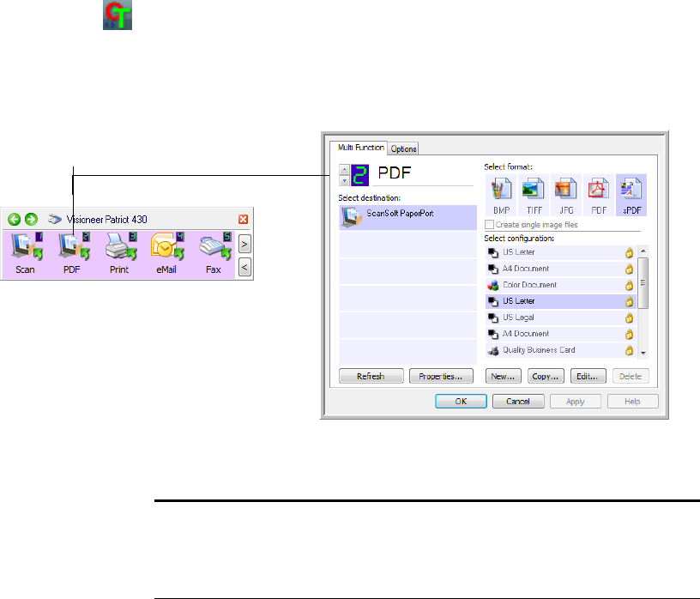Image resolution: width=700 pixels, height=599 pixels.
Task: Increase button number with up stepper
Action: [x=344, y=170]
